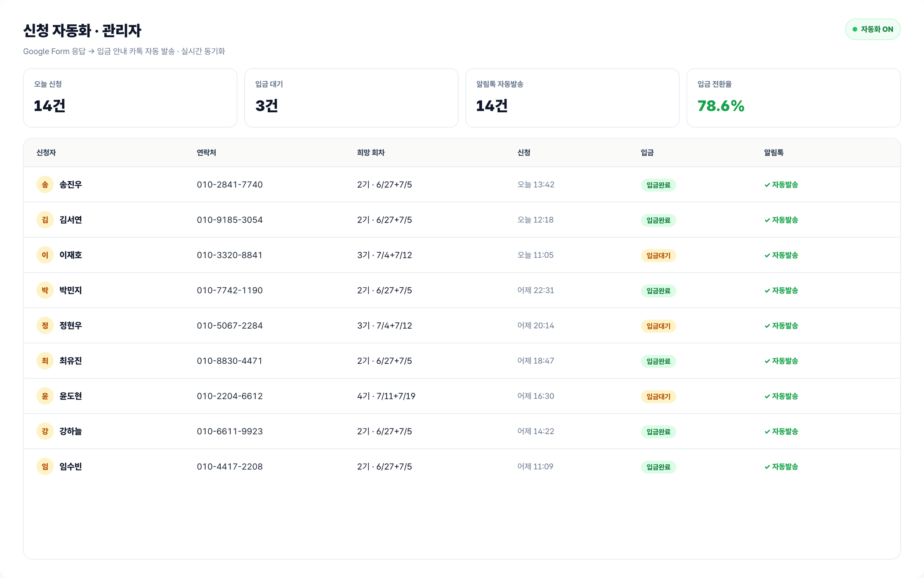The image size is (924, 578).
Task: Click the 윤 avatar icon for 윤도현
Action: click(45, 396)
